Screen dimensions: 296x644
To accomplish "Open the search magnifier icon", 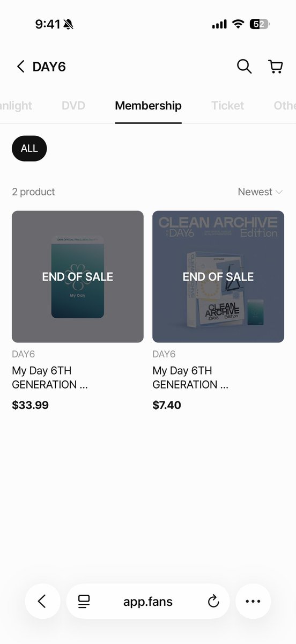I will click(244, 67).
